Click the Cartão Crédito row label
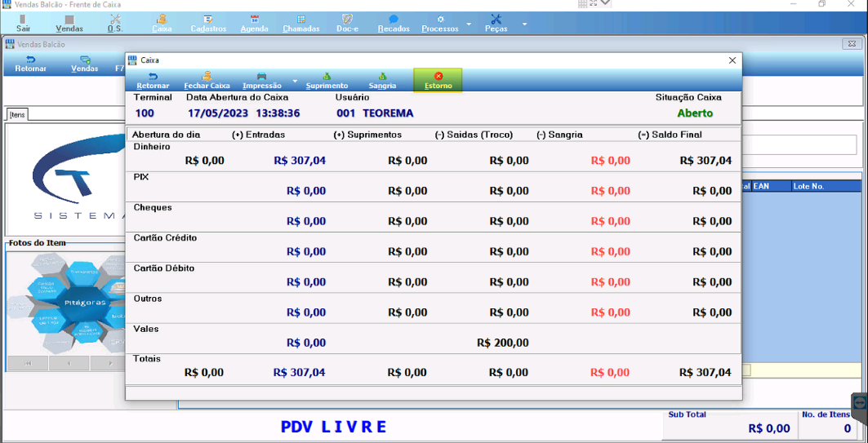Viewport: 868px width, 443px height. [165, 237]
